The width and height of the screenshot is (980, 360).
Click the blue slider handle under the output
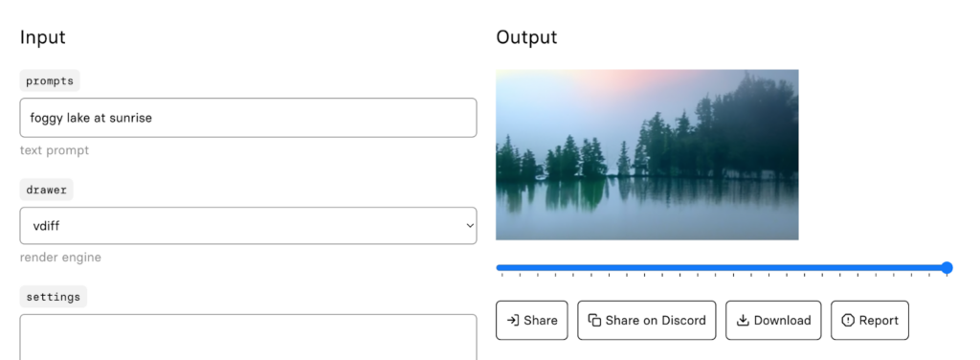click(947, 267)
